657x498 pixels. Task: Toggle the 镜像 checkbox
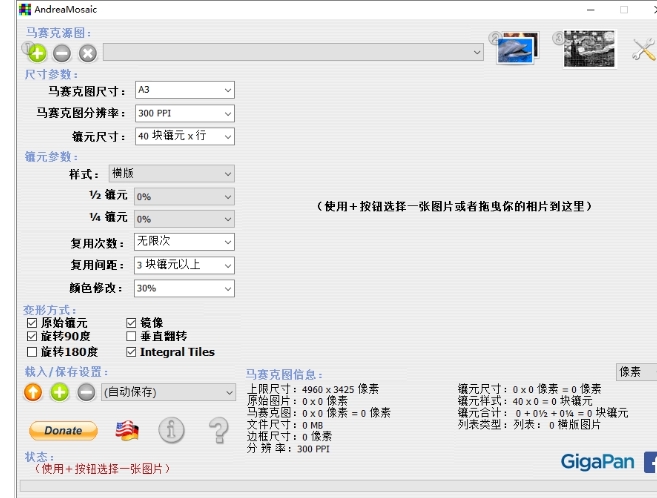[131, 323]
